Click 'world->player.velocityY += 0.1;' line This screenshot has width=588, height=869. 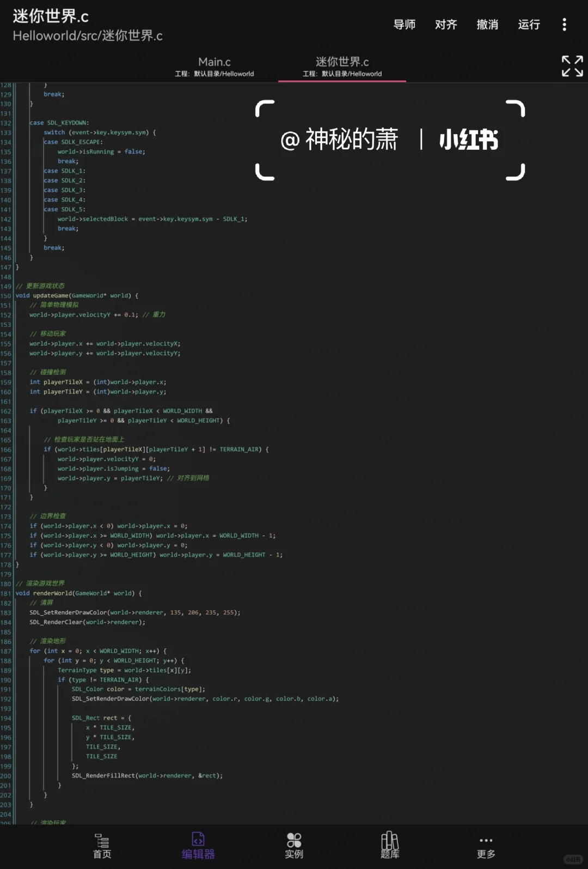(x=97, y=315)
